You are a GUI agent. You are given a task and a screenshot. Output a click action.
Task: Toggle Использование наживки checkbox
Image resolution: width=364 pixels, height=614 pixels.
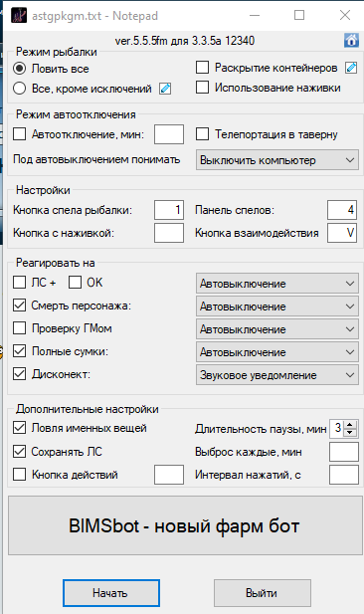[x=202, y=87]
